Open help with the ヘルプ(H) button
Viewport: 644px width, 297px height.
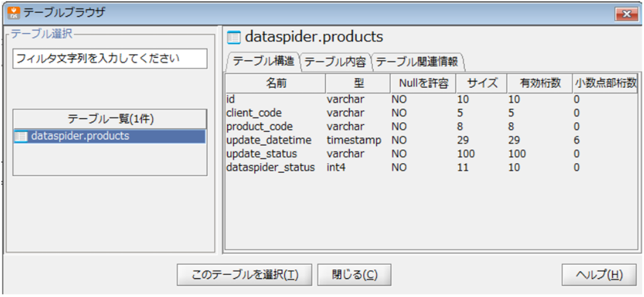(599, 275)
